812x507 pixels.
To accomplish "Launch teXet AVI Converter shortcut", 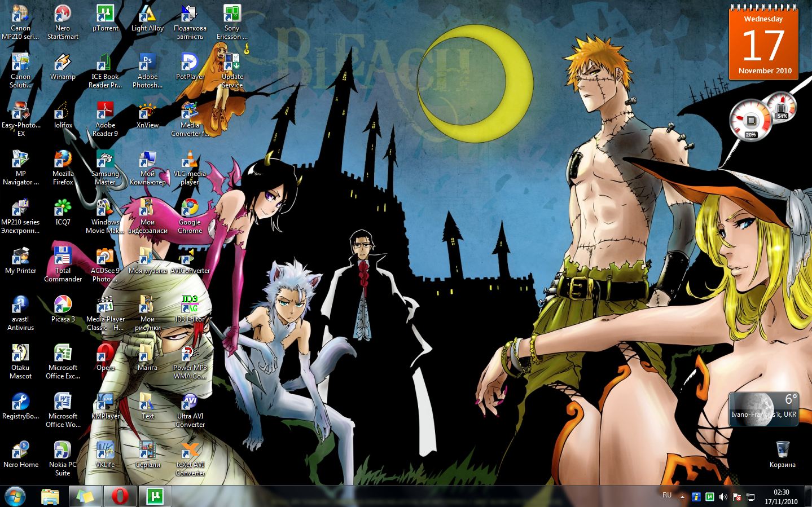I will coord(190,459).
